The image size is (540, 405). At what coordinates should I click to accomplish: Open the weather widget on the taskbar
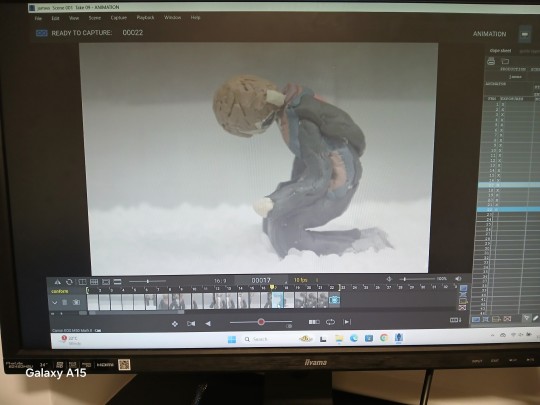71,341
